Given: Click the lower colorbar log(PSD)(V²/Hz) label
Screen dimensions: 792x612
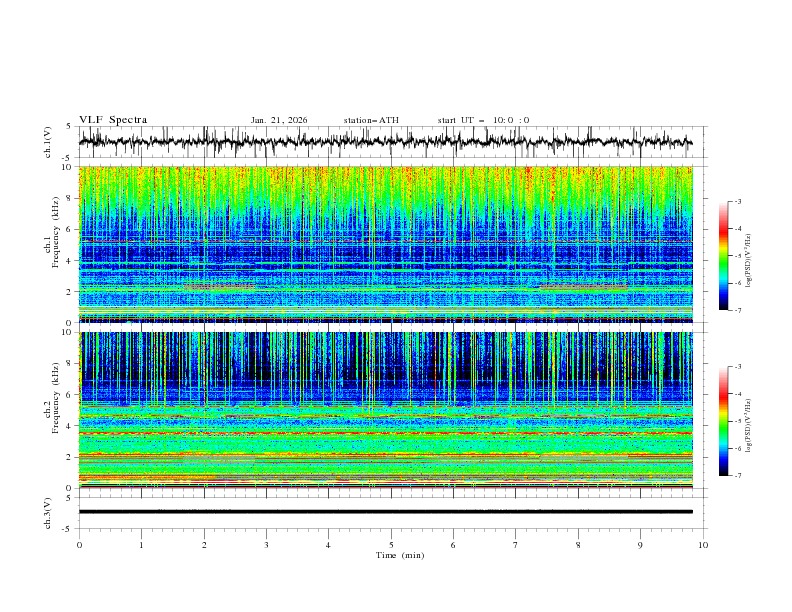Looking at the screenshot, I should (748, 426).
